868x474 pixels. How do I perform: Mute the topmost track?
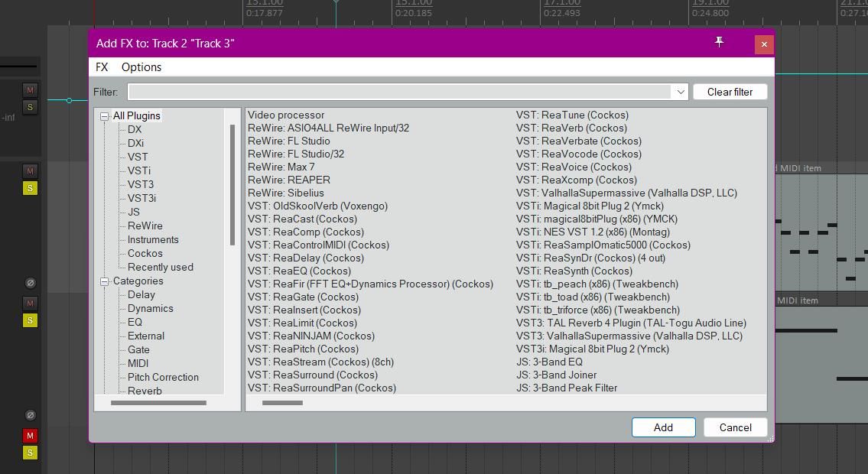click(x=30, y=90)
